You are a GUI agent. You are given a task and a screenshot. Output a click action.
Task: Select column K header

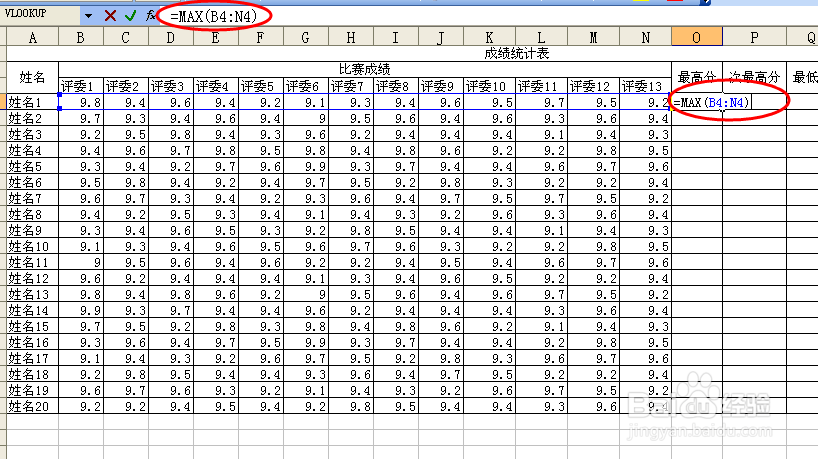point(489,37)
